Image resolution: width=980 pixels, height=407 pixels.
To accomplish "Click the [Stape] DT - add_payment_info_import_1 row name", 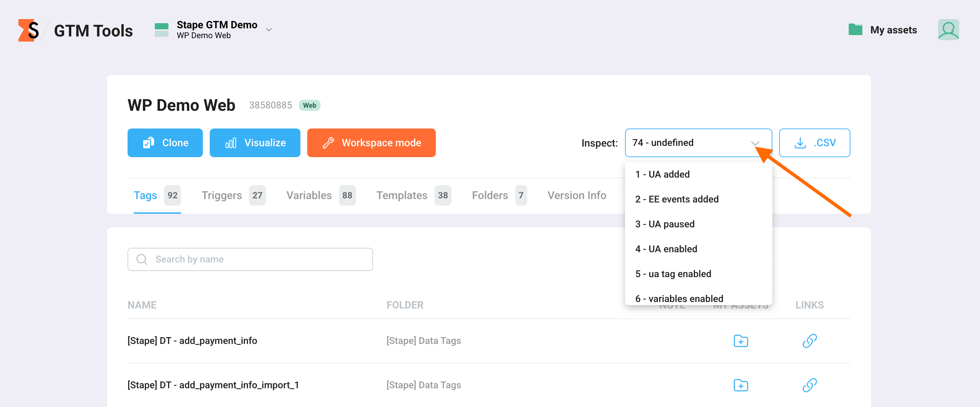I will coord(213,385).
